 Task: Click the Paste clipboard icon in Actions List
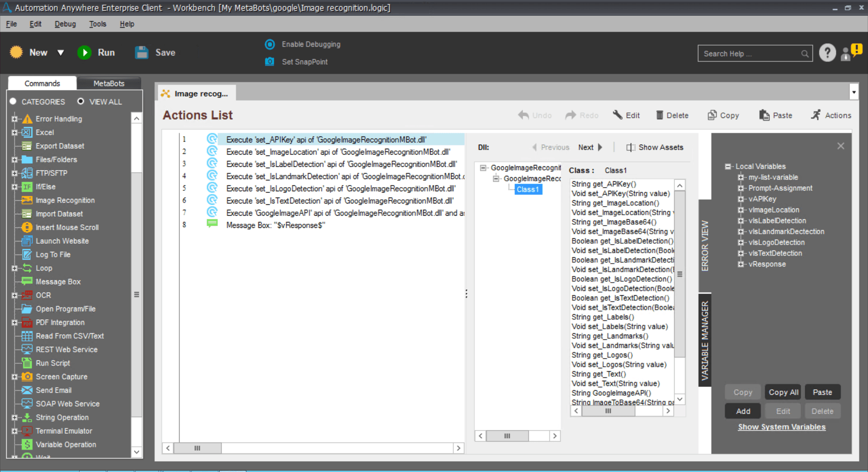pyautogui.click(x=764, y=115)
